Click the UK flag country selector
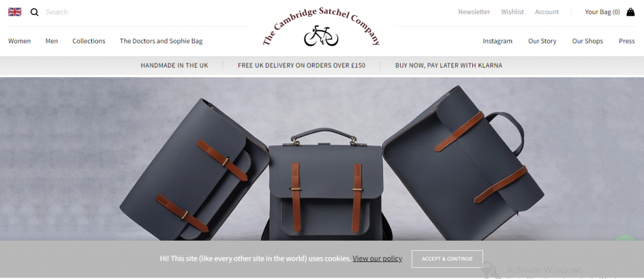Screen dimensions: 644x279 tap(15, 12)
